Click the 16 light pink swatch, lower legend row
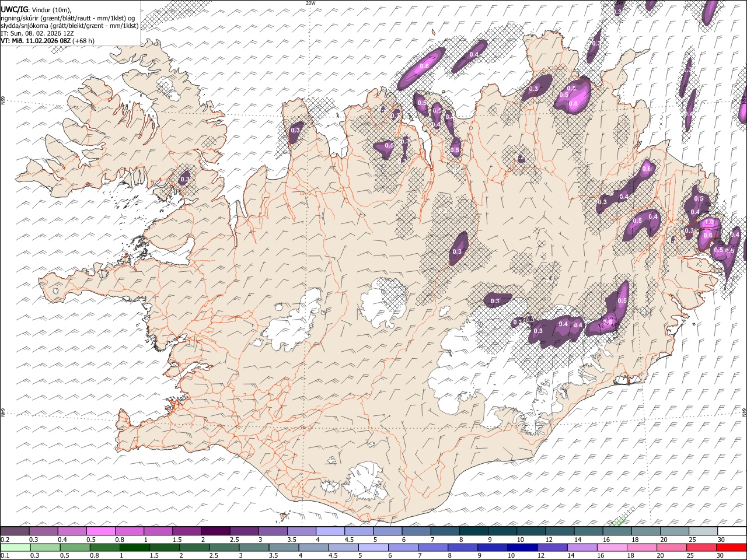 pyautogui.click(x=611, y=547)
